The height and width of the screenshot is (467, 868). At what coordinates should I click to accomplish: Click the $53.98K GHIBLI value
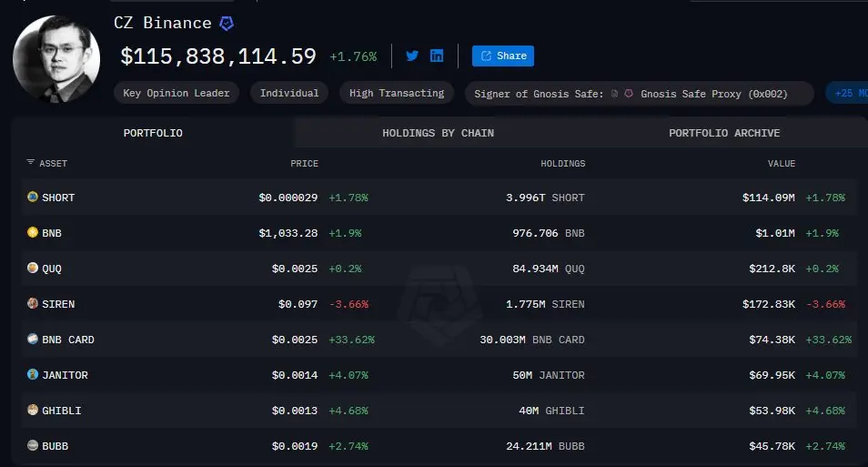(772, 411)
